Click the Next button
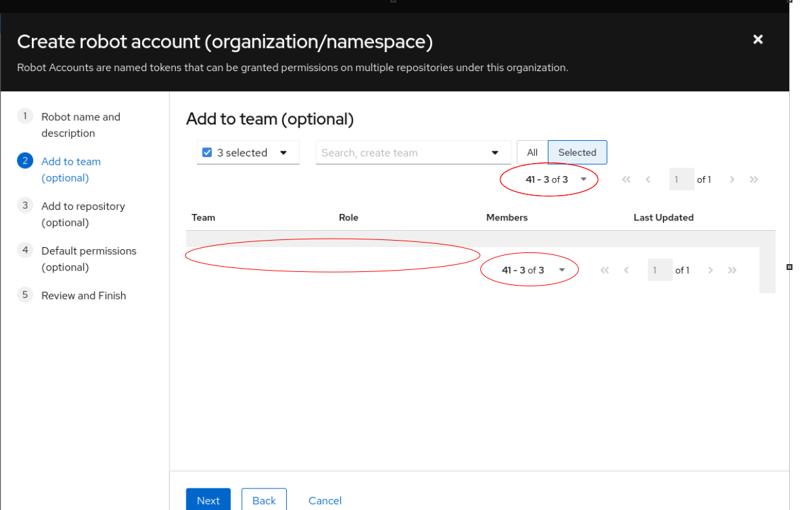The width and height of the screenshot is (812, 510). (208, 500)
